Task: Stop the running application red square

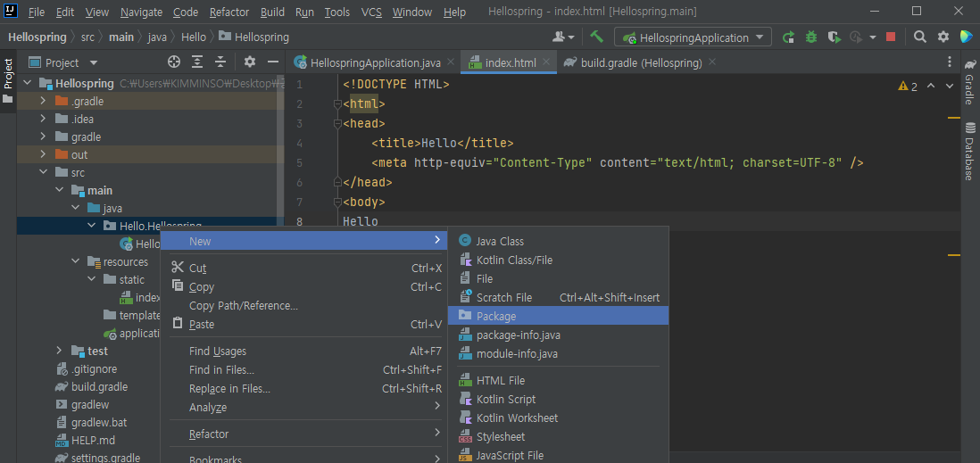Action: coord(891,37)
